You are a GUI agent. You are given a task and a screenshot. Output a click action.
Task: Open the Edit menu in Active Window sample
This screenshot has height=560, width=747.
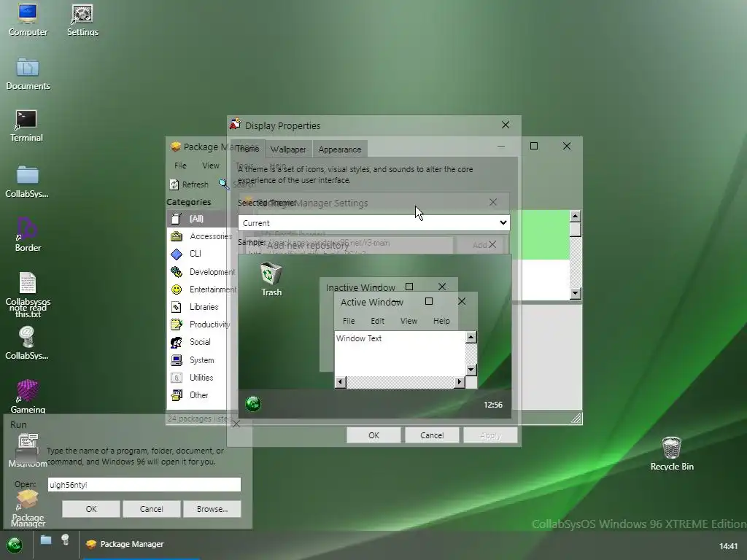[x=377, y=321]
